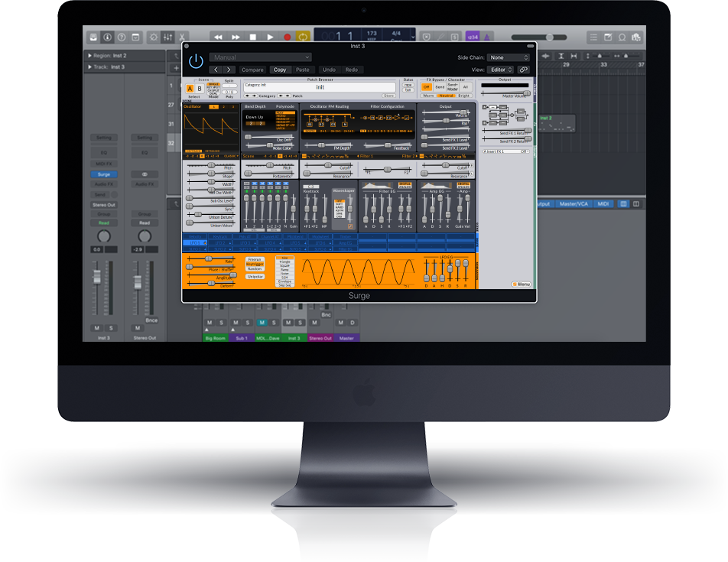
Task: Select the LFO 1 modulation source
Action: click(x=195, y=242)
